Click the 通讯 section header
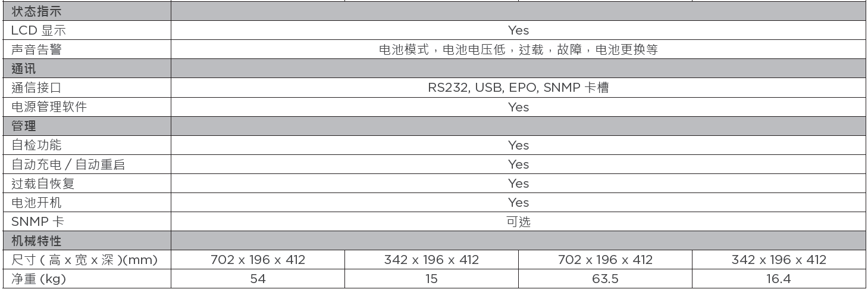868x292 pixels. tap(24, 69)
